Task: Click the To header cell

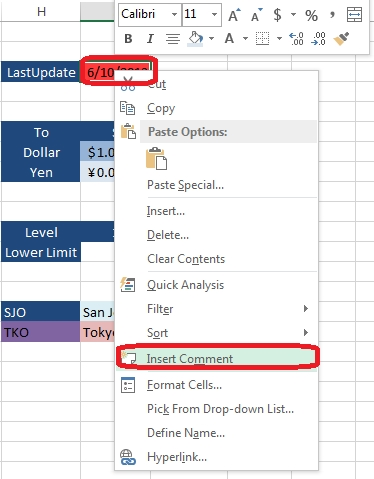Action: pos(41,132)
